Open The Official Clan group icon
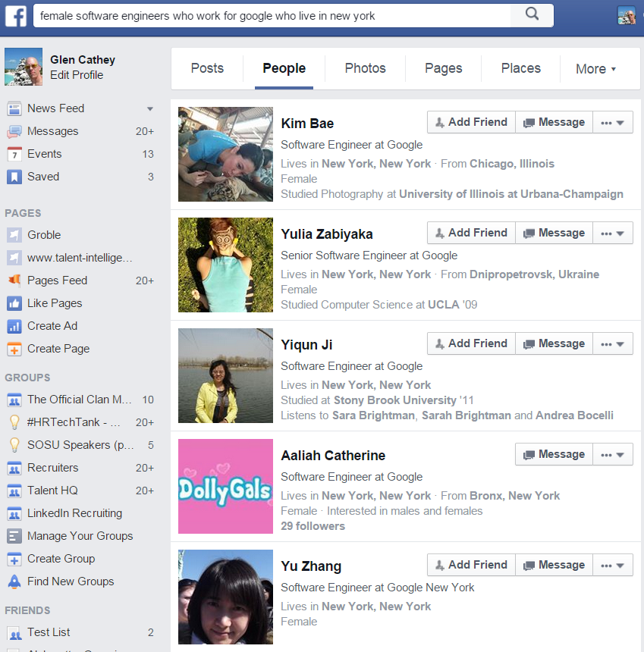The image size is (644, 652). pyautogui.click(x=14, y=400)
